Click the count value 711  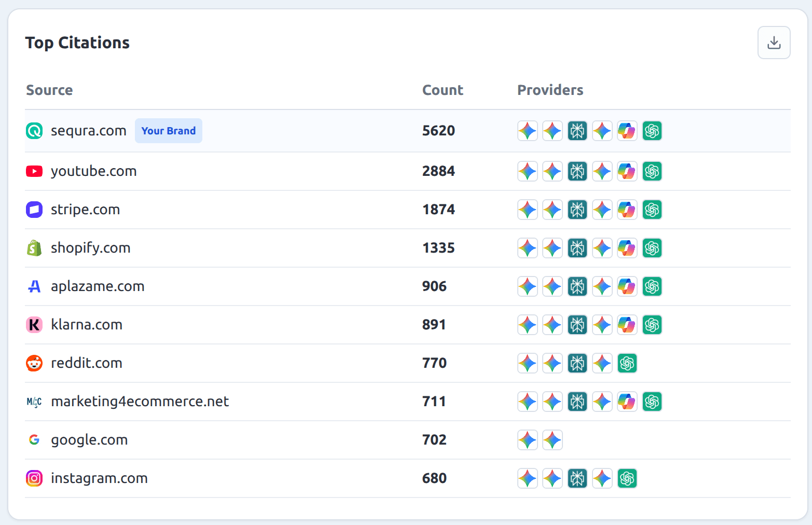[434, 402]
